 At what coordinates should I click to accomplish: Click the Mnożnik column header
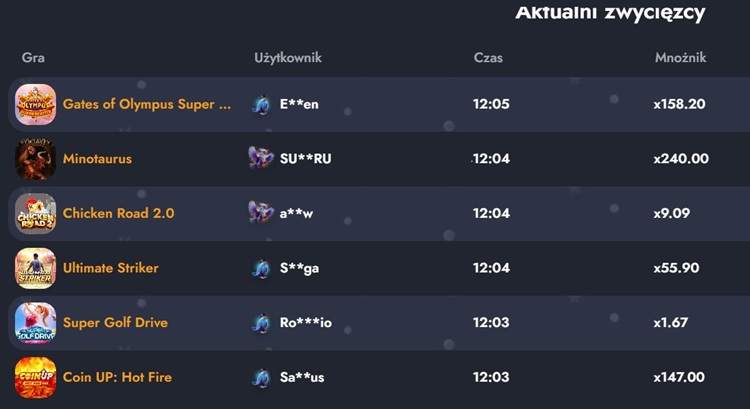point(680,57)
